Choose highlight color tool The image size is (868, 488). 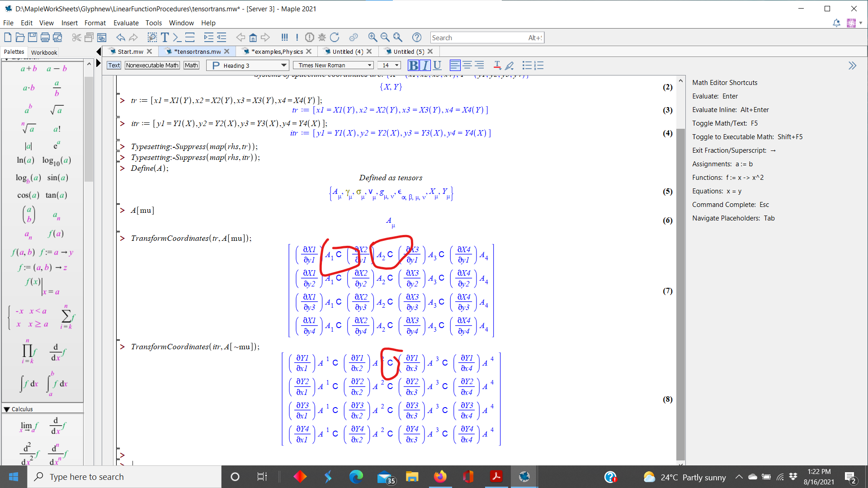509,66
